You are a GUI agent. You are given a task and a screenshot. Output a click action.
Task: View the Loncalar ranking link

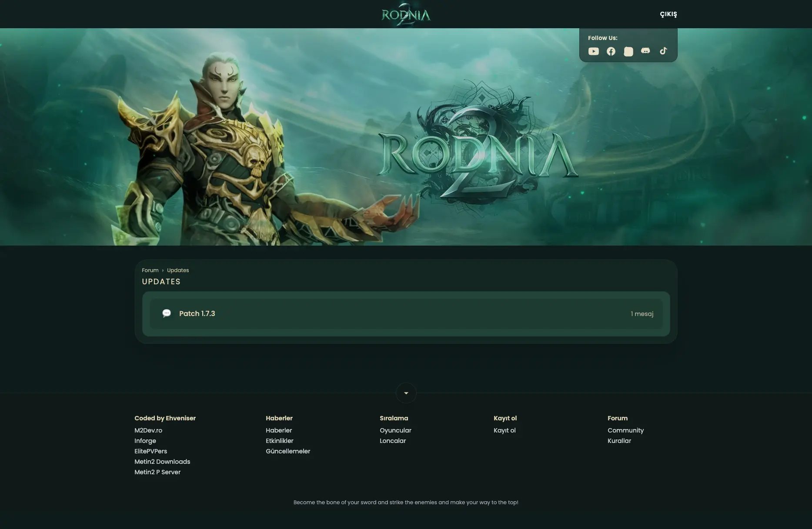point(393,441)
